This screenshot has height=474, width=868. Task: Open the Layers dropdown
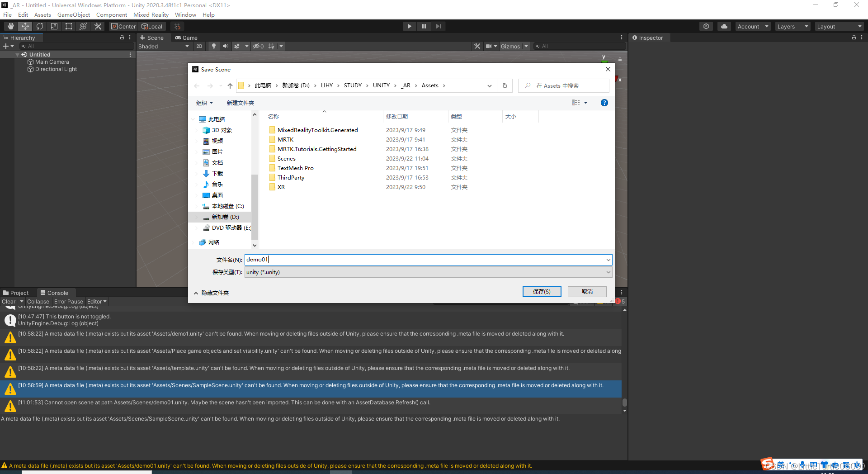point(793,26)
